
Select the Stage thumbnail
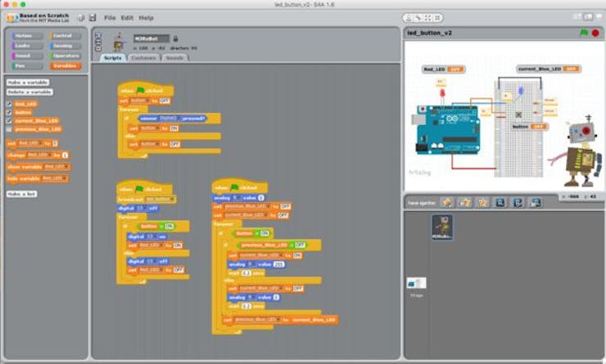pyautogui.click(x=416, y=283)
